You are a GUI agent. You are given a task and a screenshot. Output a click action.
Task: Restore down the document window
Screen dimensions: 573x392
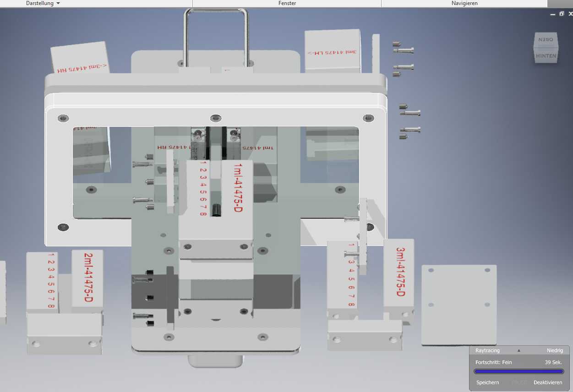[x=562, y=14]
